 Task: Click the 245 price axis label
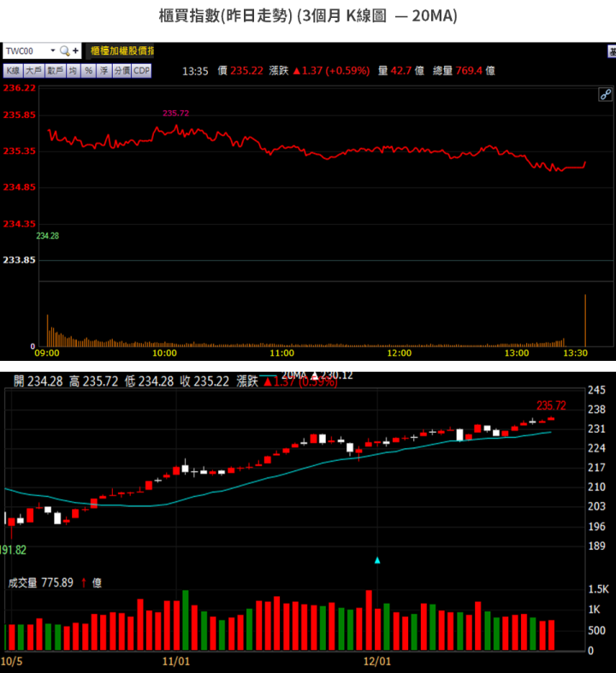coord(596,390)
